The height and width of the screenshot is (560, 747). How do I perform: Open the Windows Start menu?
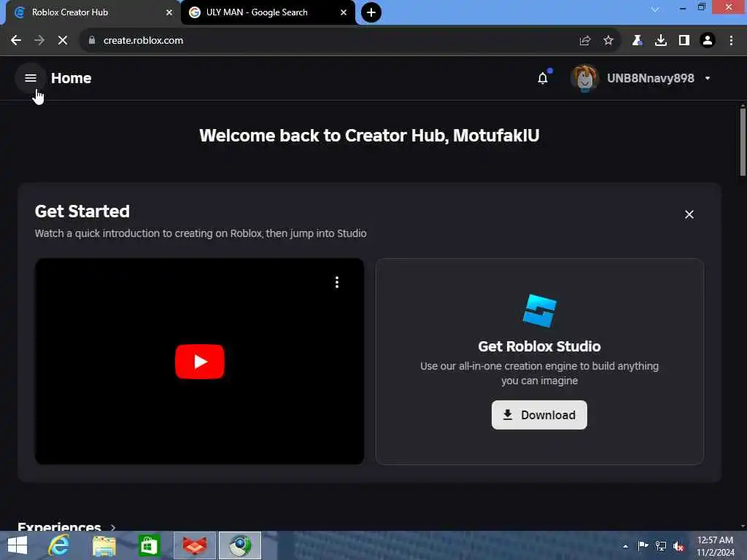click(18, 545)
